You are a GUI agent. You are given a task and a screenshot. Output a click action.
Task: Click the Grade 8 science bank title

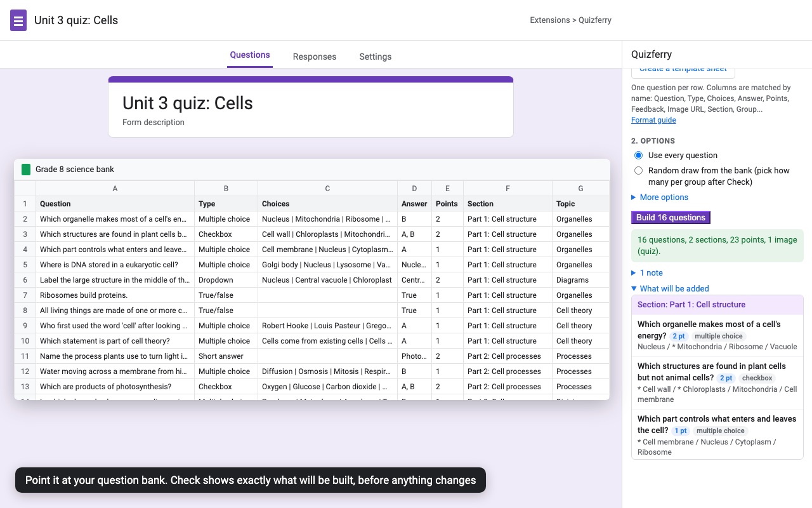(75, 170)
